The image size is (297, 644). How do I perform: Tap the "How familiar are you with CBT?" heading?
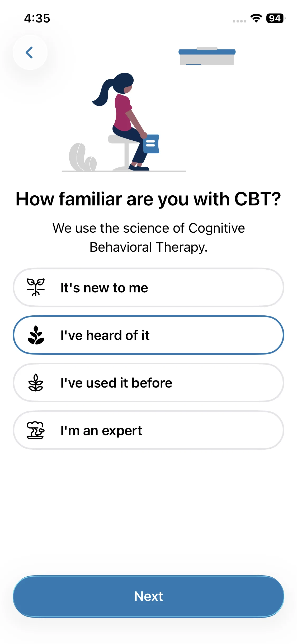(148, 199)
